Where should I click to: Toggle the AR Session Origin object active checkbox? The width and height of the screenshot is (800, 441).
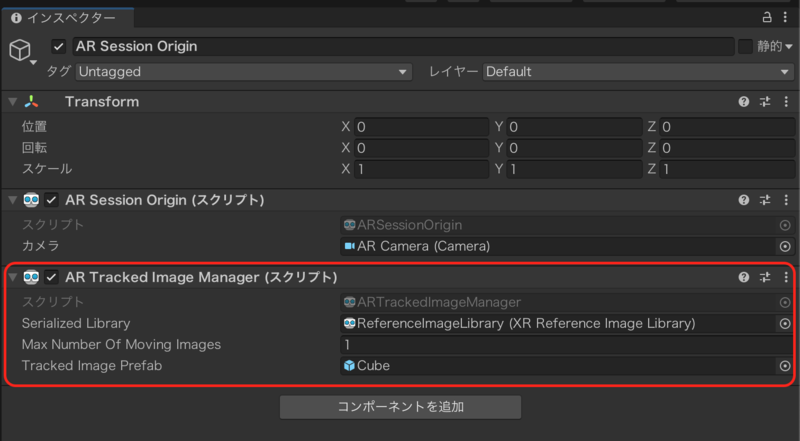(x=59, y=46)
